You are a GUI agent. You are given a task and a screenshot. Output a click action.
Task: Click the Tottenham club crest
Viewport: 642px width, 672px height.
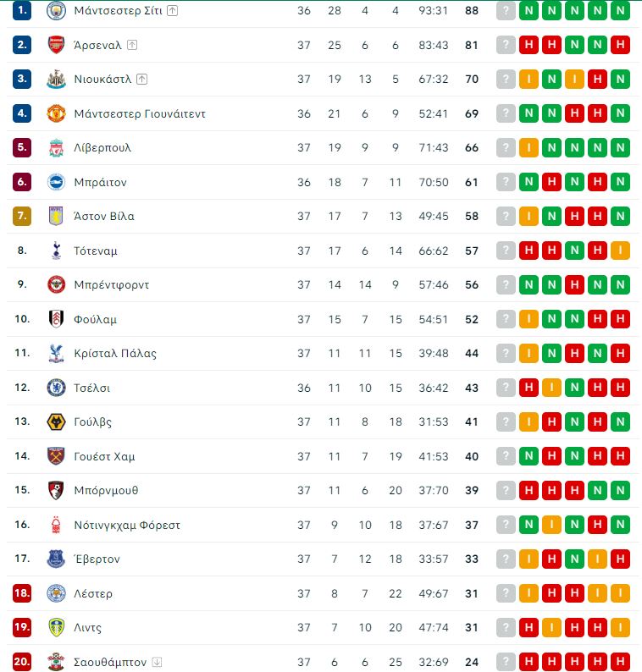[56, 251]
